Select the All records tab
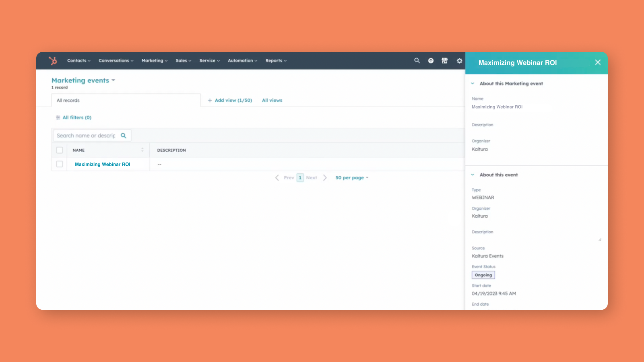Screen dimensions: 644x362 (68, 101)
